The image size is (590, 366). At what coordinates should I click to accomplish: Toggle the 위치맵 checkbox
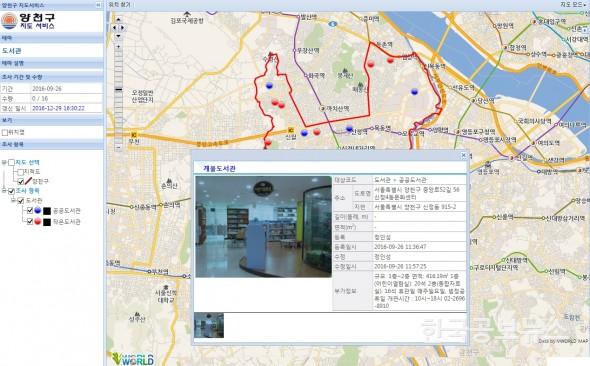(5, 132)
